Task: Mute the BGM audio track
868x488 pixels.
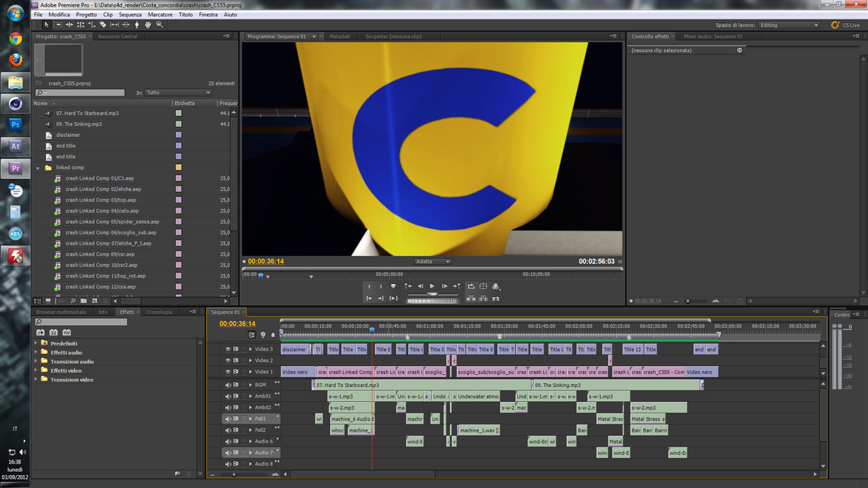Action: click(x=228, y=385)
